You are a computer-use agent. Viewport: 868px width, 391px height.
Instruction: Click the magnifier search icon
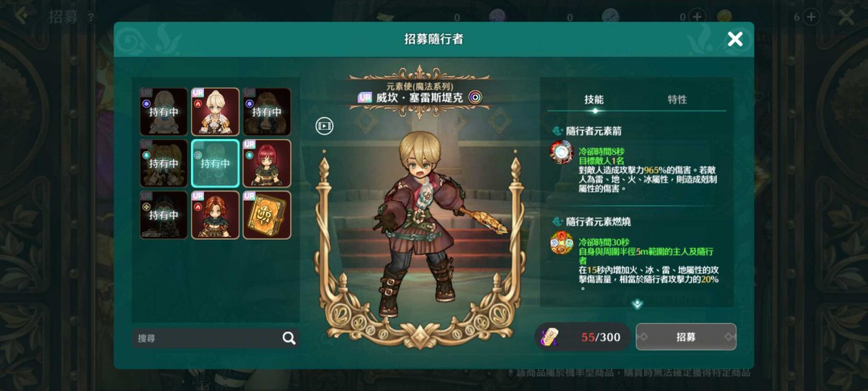[289, 338]
